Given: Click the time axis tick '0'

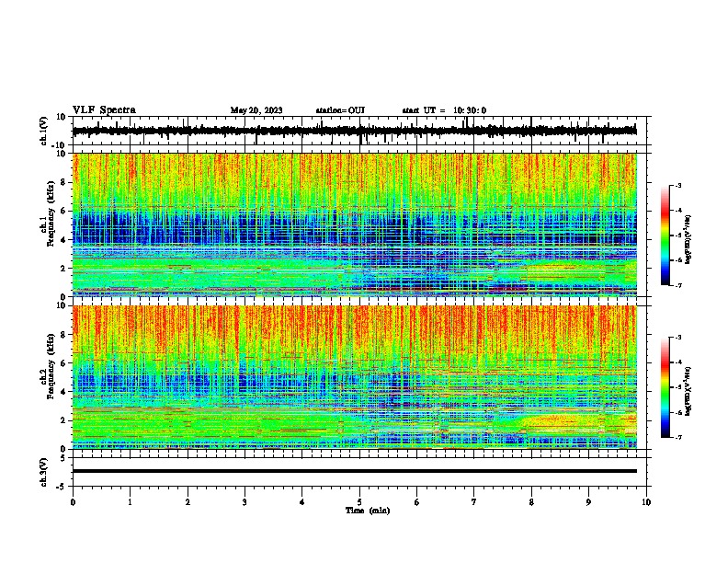Looking at the screenshot, I should [73, 502].
